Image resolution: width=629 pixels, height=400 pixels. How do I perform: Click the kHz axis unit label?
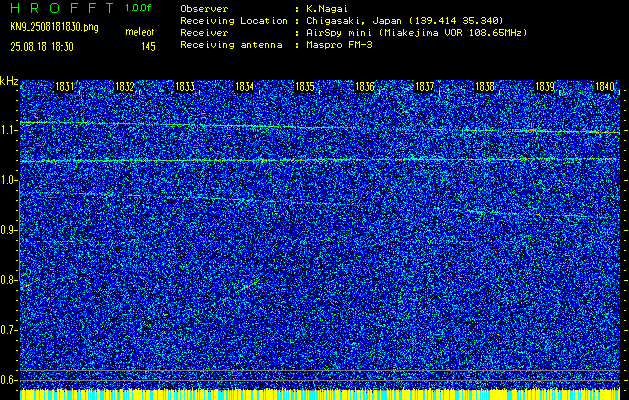click(9, 81)
